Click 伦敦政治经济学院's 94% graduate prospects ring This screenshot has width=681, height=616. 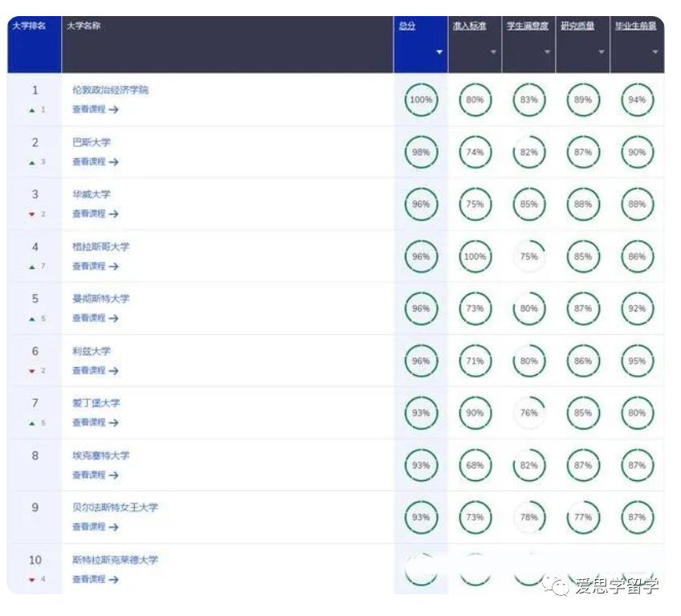click(637, 100)
